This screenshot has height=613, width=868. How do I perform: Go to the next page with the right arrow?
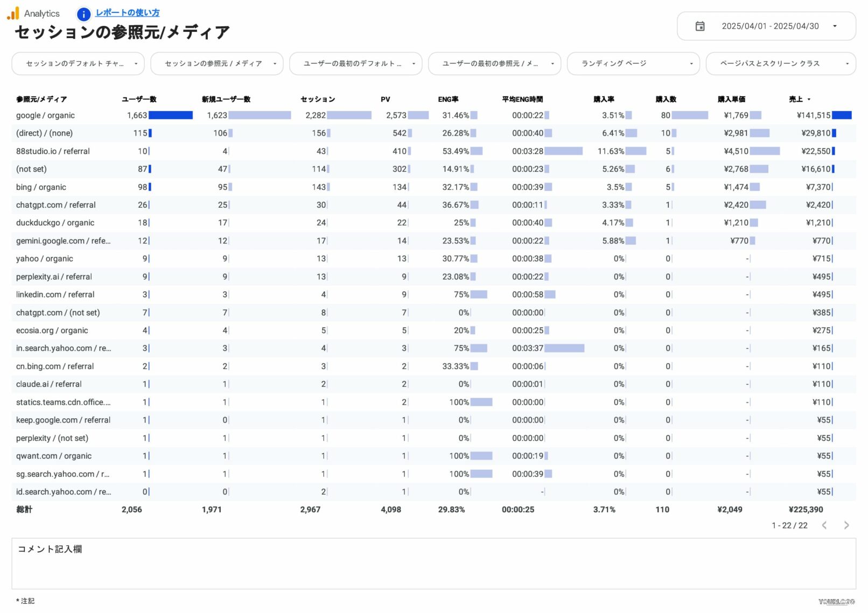846,525
